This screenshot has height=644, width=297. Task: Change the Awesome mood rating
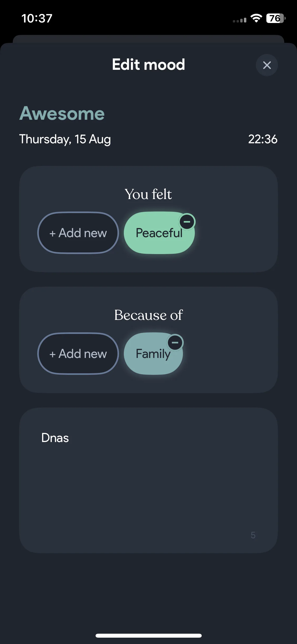coord(62,113)
